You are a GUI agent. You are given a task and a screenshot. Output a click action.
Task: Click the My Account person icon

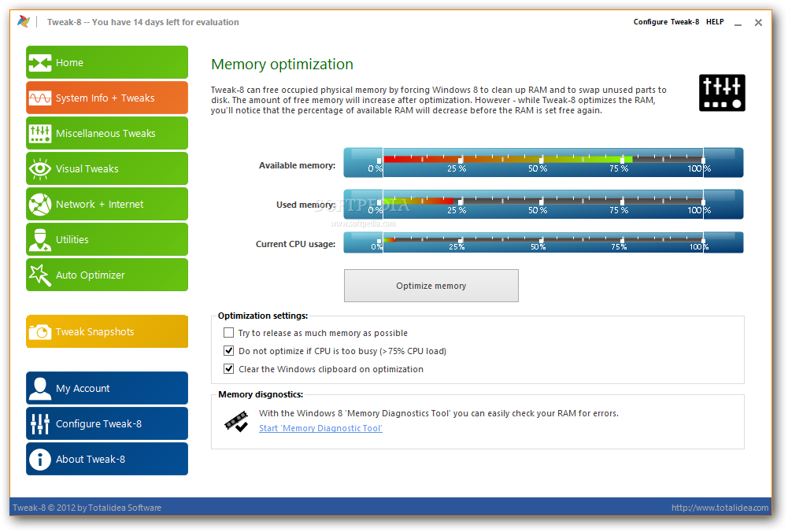(40, 388)
